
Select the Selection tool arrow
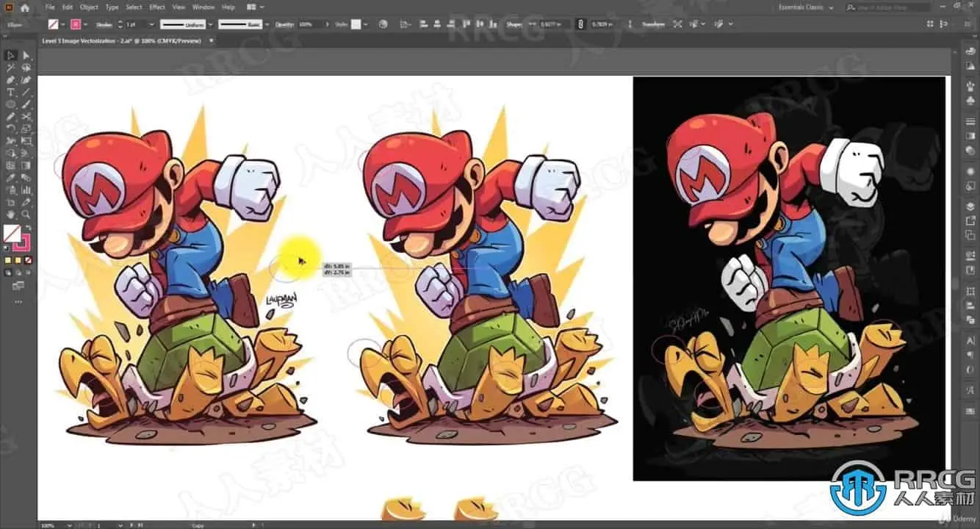tap(11, 55)
